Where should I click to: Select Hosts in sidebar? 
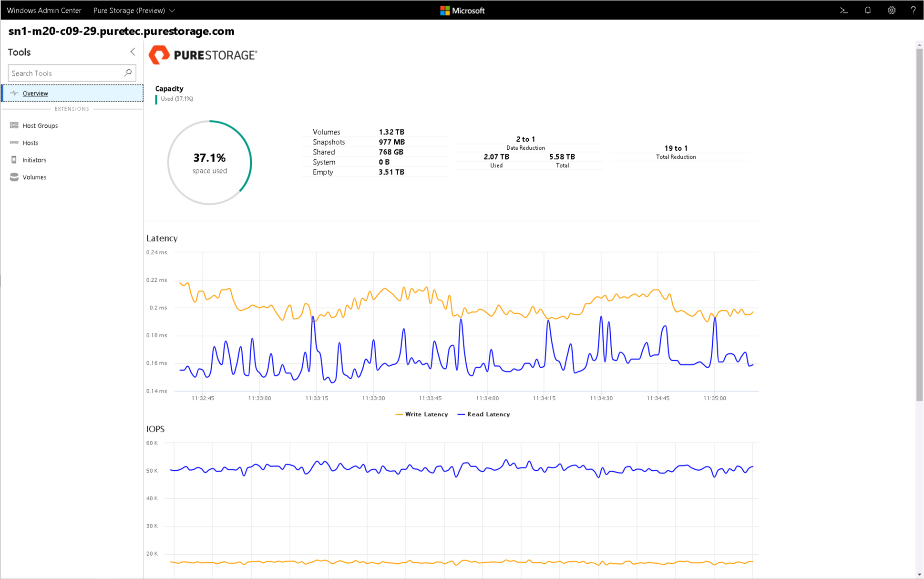coord(30,142)
